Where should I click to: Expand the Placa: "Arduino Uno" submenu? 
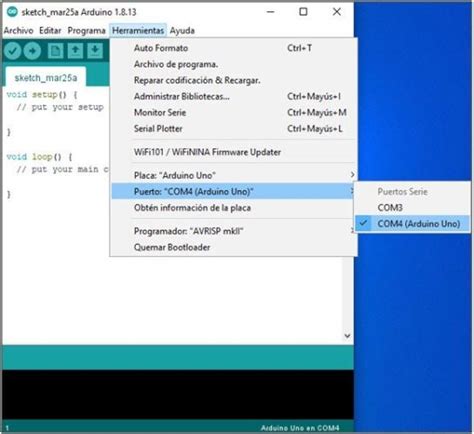coord(233,175)
